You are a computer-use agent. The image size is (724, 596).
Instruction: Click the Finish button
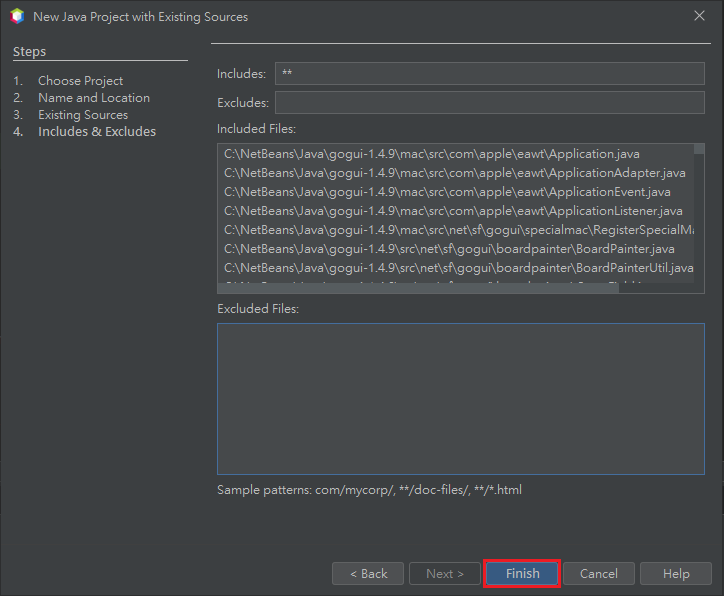click(x=522, y=573)
